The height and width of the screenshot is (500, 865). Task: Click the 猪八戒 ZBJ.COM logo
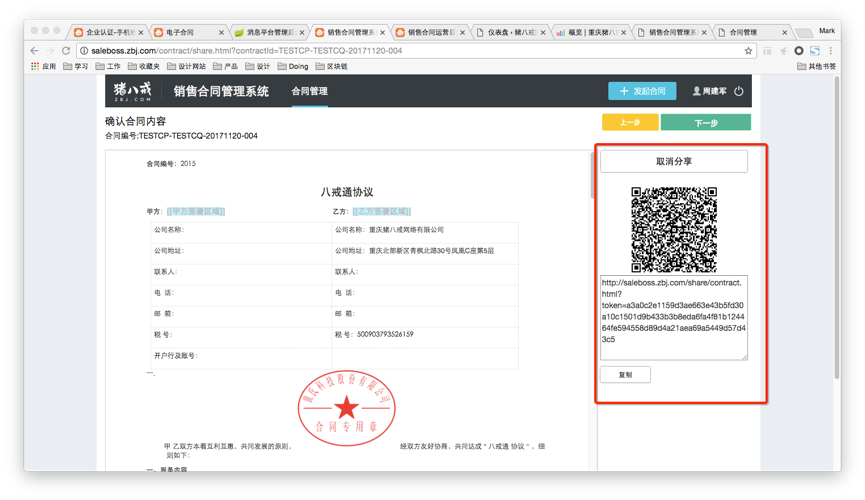132,91
